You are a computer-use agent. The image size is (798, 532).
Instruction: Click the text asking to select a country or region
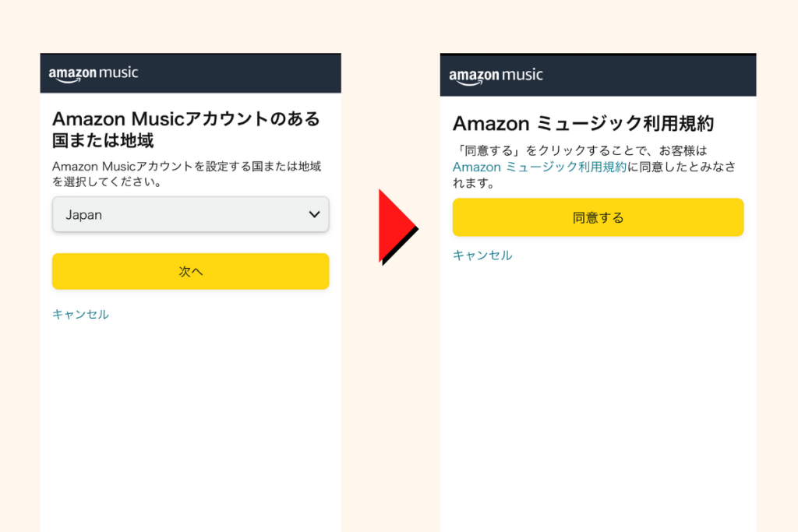[186, 174]
